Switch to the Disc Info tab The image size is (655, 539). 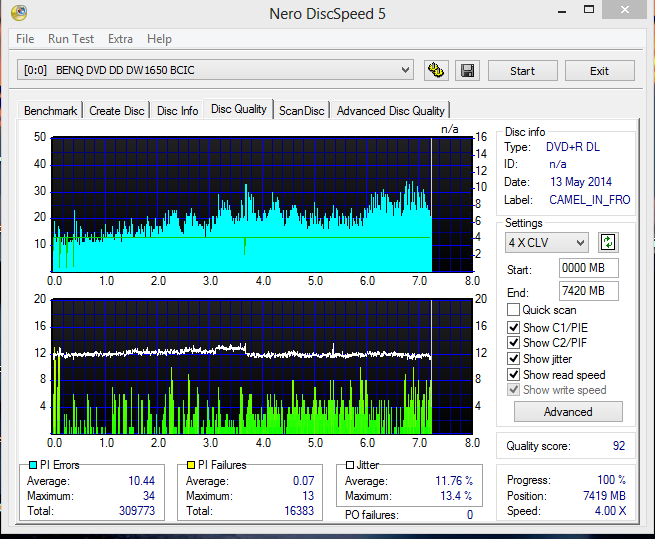pyautogui.click(x=177, y=111)
